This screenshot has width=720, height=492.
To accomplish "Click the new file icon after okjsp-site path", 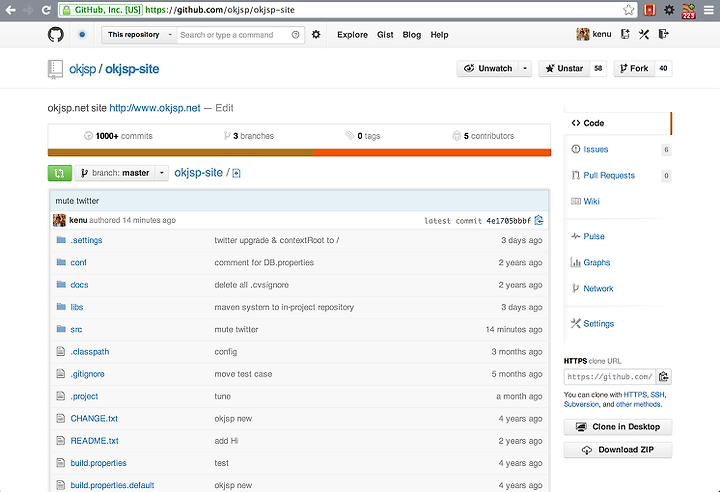I will 236,173.
